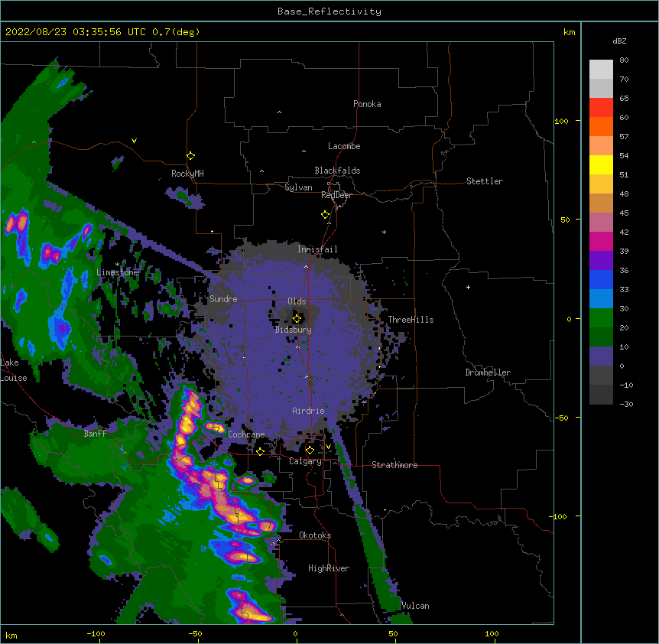Click the -30 value in the dBZ legend
Image resolution: width=659 pixels, height=644 pixels.
(x=626, y=404)
